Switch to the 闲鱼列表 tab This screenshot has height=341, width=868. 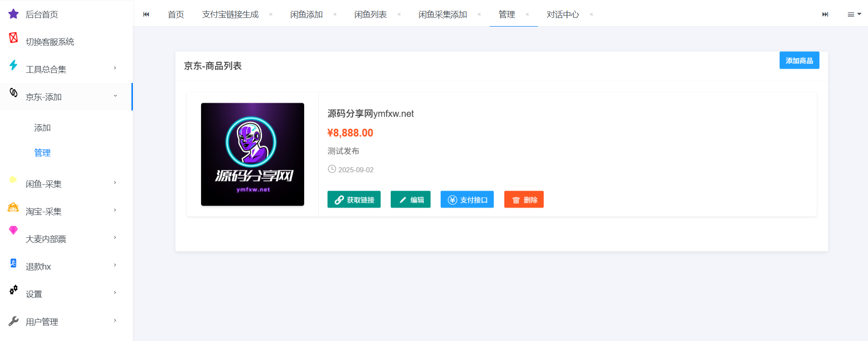click(x=370, y=15)
